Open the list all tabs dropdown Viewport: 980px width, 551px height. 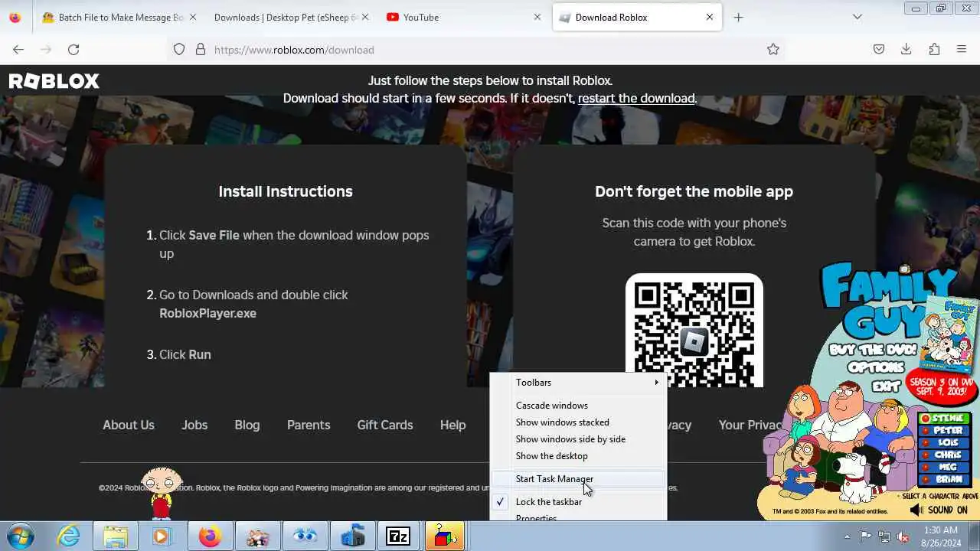(x=857, y=17)
